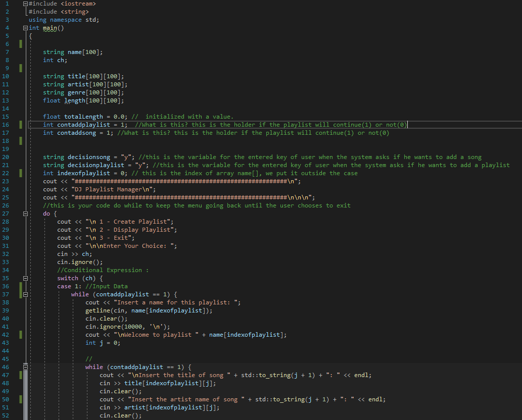
Task: Click on 'string name[100];' declaration
Action: tap(73, 52)
